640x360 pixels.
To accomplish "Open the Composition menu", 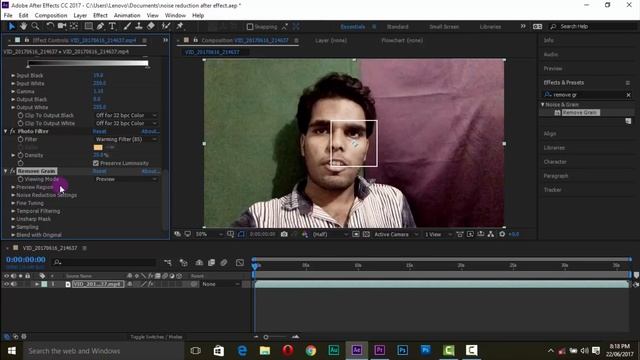I will pyautogui.click(x=51, y=16).
